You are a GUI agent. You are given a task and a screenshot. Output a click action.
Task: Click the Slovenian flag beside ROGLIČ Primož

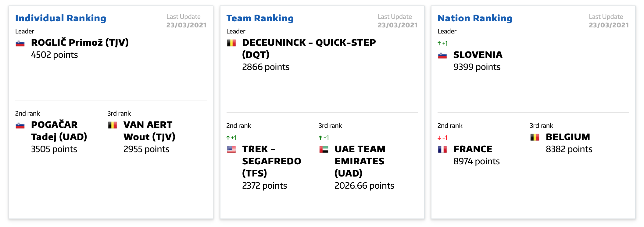[20, 43]
